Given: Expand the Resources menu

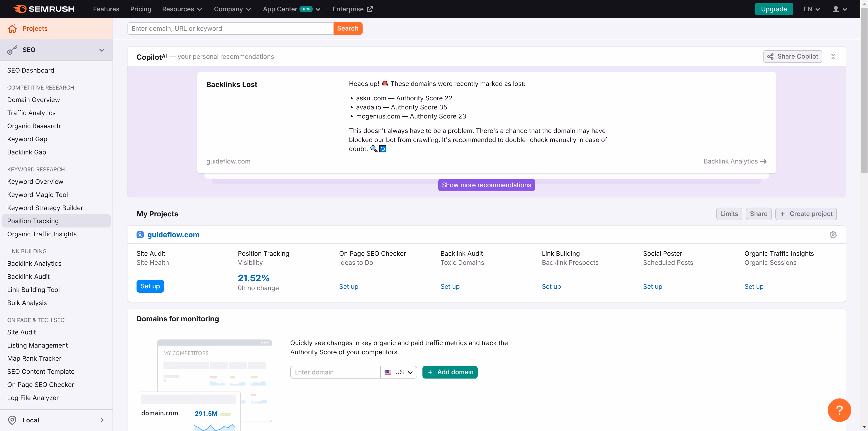Looking at the screenshot, I should tap(182, 9).
